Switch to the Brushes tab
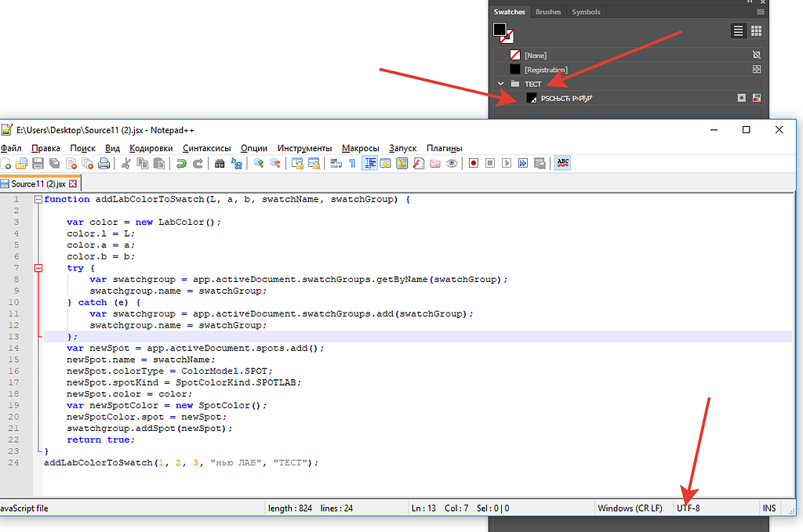This screenshot has height=532, width=803. 548,12
